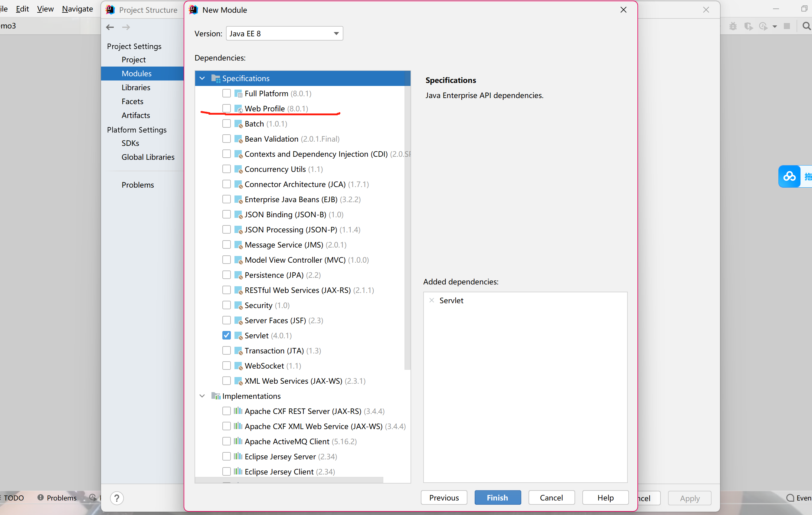Click the debug bug icon in toolbar
Viewport: 812px width, 515px height.
click(x=733, y=26)
